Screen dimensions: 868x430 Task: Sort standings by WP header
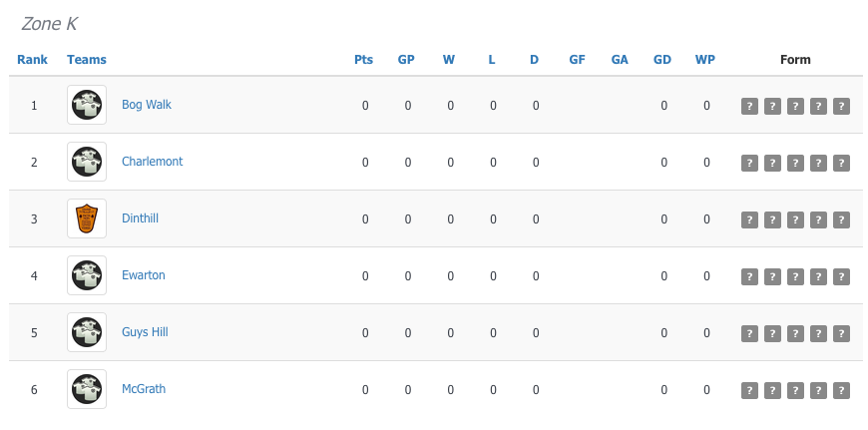[705, 60]
